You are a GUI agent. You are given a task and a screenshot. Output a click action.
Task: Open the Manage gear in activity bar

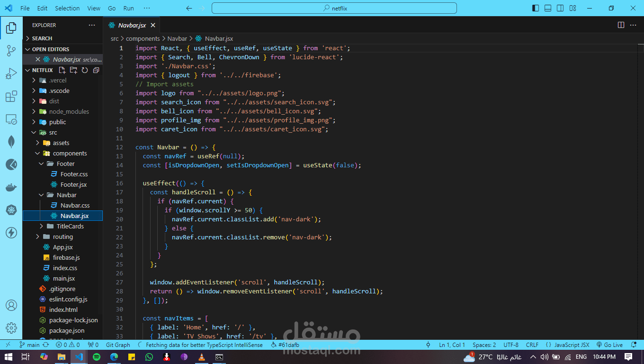coord(11,328)
